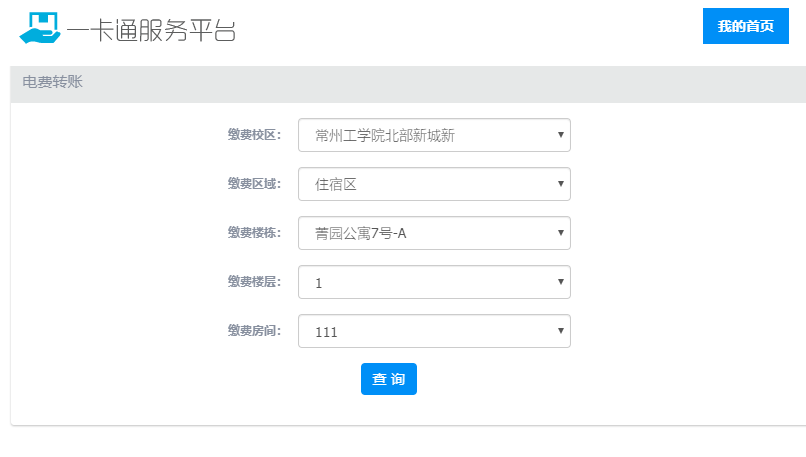Click the 缴费区域 field label
Image resolution: width=806 pixels, height=457 pixels.
(x=254, y=184)
